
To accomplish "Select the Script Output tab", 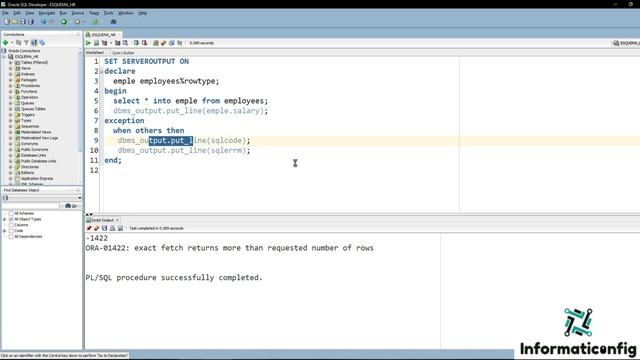I will click(102, 220).
